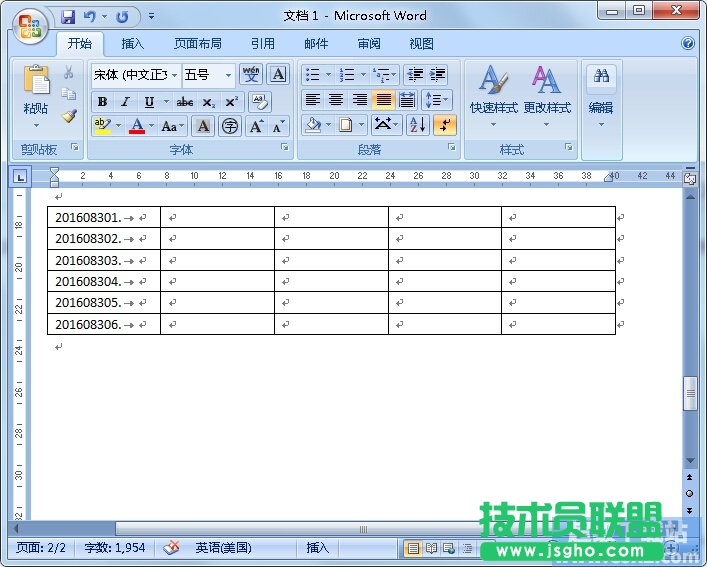Click the Sort A-Z icon
707x567 pixels.
tap(417, 125)
